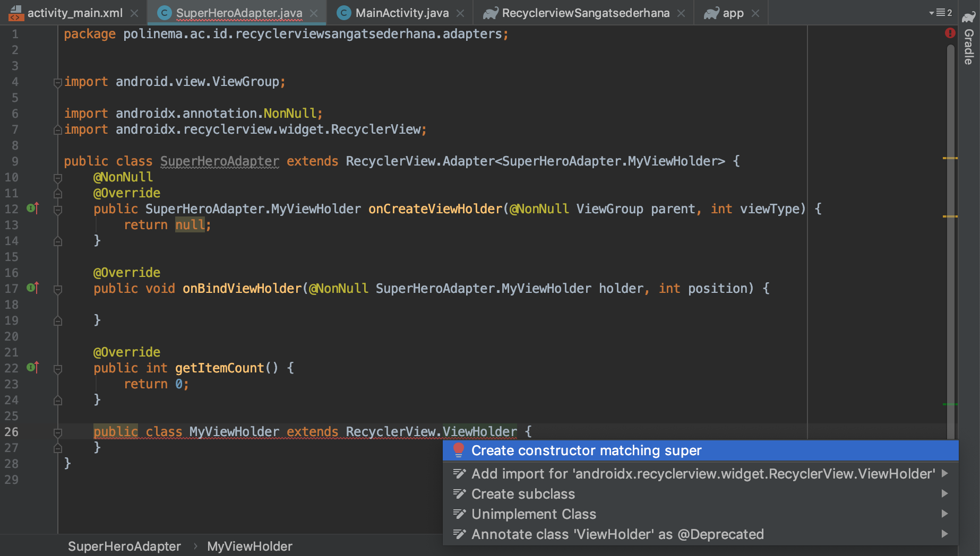This screenshot has height=556, width=980.
Task: Click the ViewHolder word on line 26
Action: [480, 432]
